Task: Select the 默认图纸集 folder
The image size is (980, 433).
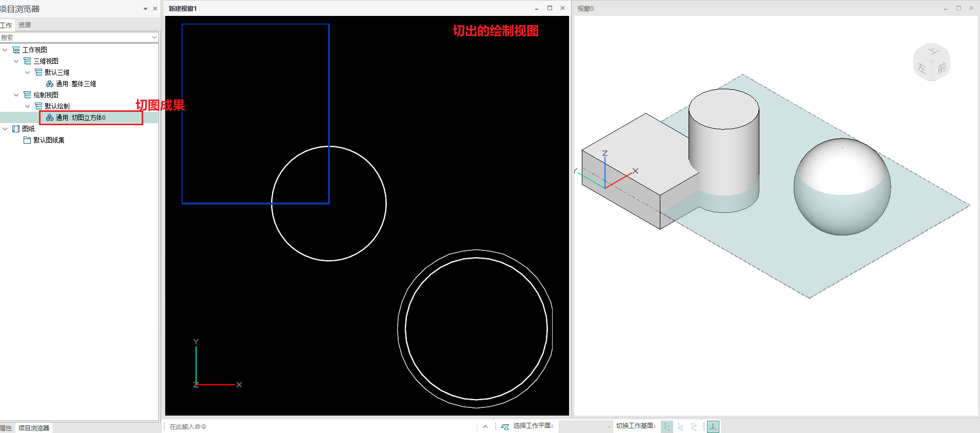Action: coord(49,140)
